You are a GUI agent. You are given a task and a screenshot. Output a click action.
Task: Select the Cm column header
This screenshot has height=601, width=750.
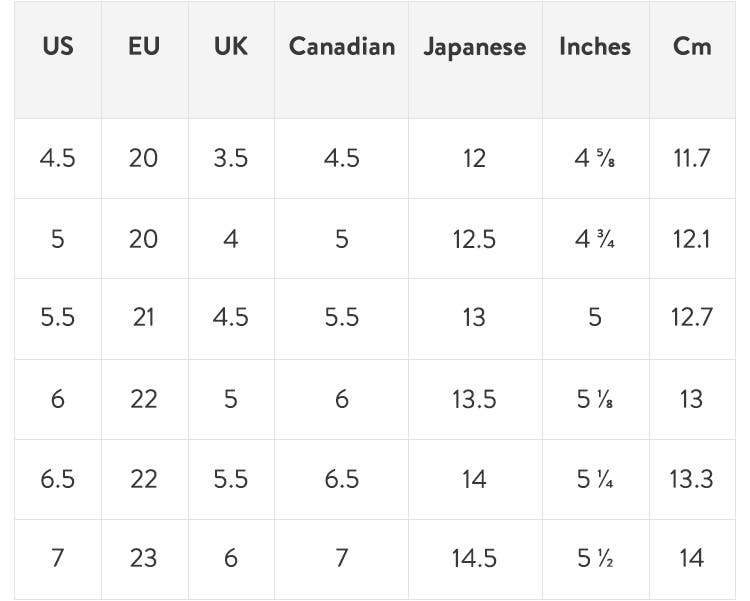(x=692, y=47)
